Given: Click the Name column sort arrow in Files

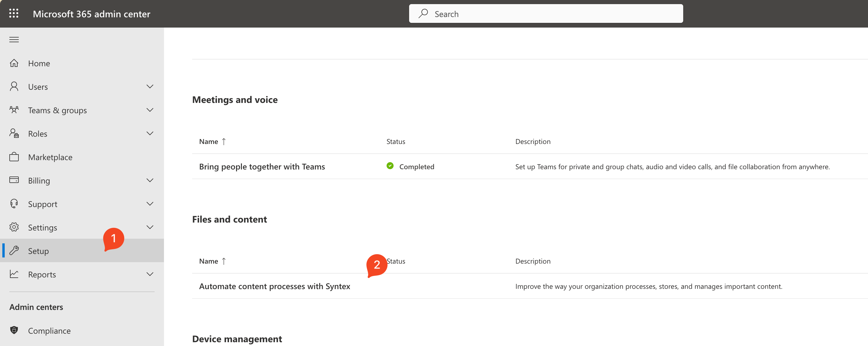Looking at the screenshot, I should 225,261.
